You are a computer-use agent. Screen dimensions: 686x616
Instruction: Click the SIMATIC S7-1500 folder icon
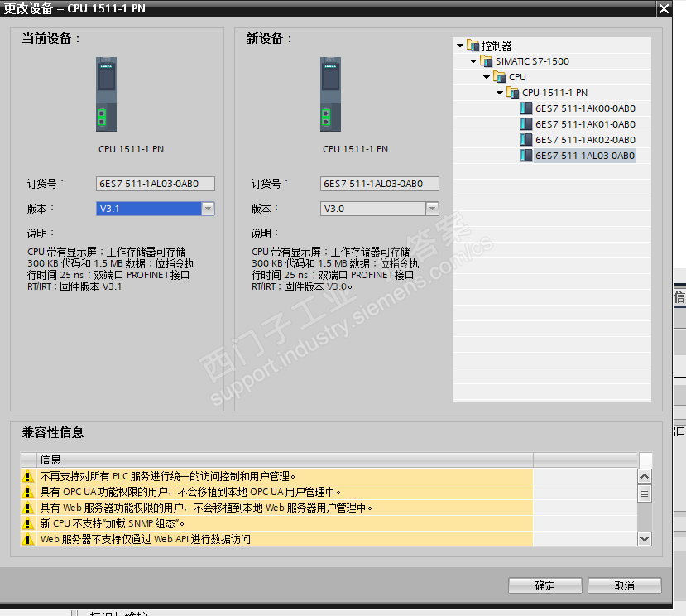coord(487,61)
